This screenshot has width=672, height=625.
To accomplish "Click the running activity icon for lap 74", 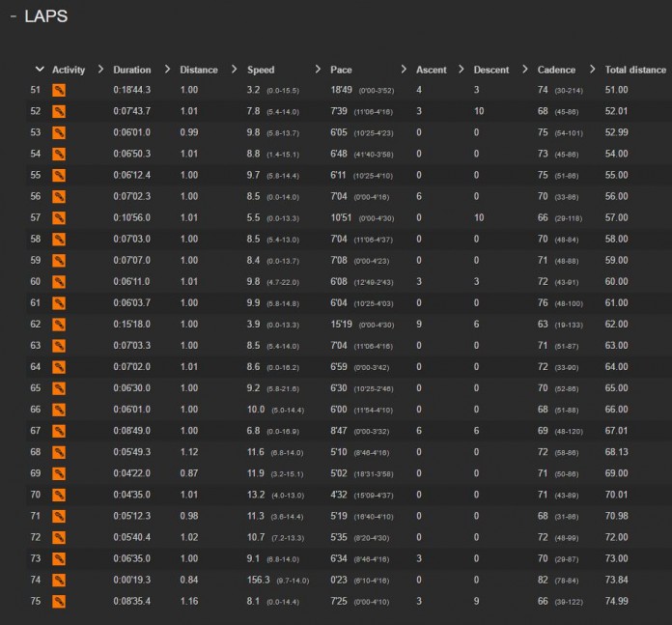I will 59,580.
